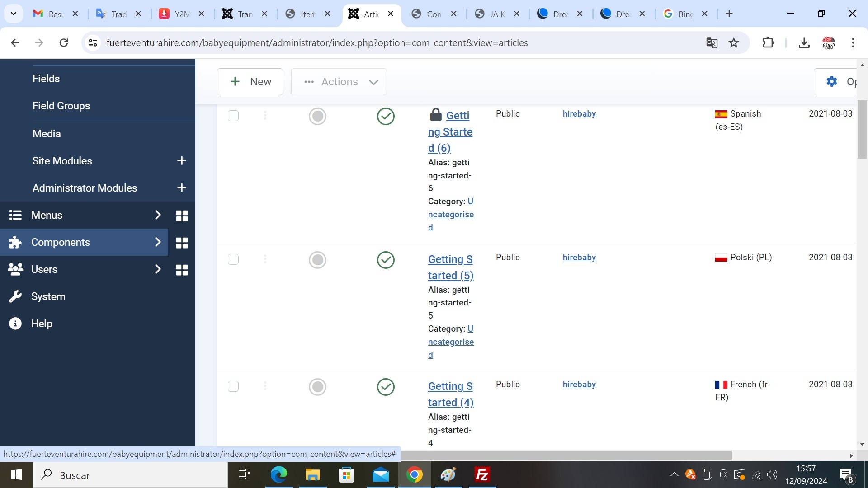Toggle featured icon for Getting Started (6)
868x488 pixels.
pos(317,117)
